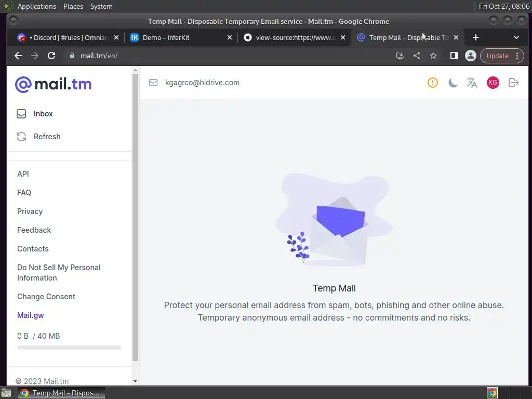Copy the kgagrco@hldrive.com address text
Viewport: 532px width, 399px height.
click(x=202, y=83)
